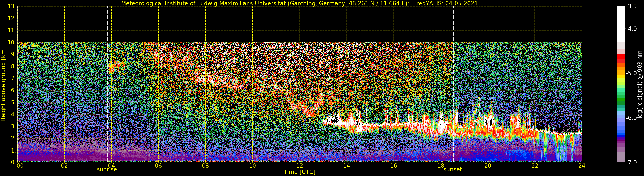Click the height axis tick '5.'

click(13, 102)
